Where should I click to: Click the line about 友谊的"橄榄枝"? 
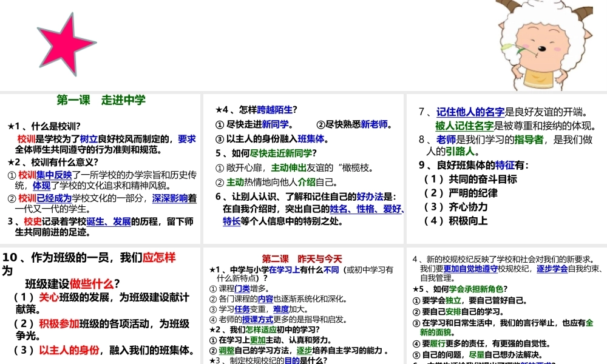click(294, 168)
